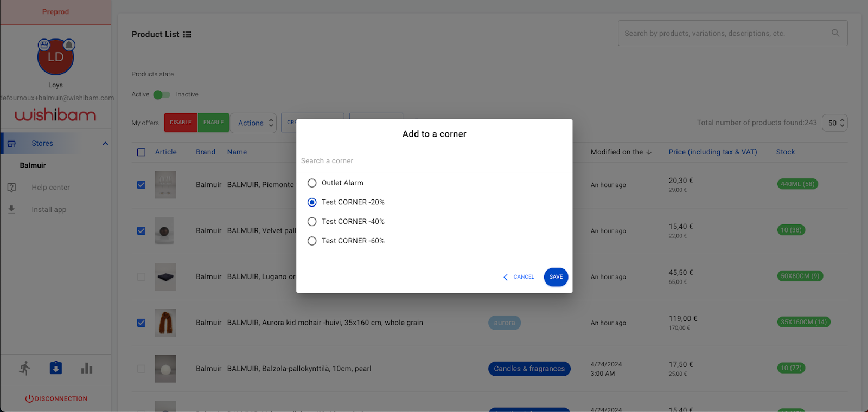The width and height of the screenshot is (868, 412).
Task: Click the notification bell on avatar
Action: click(x=69, y=45)
